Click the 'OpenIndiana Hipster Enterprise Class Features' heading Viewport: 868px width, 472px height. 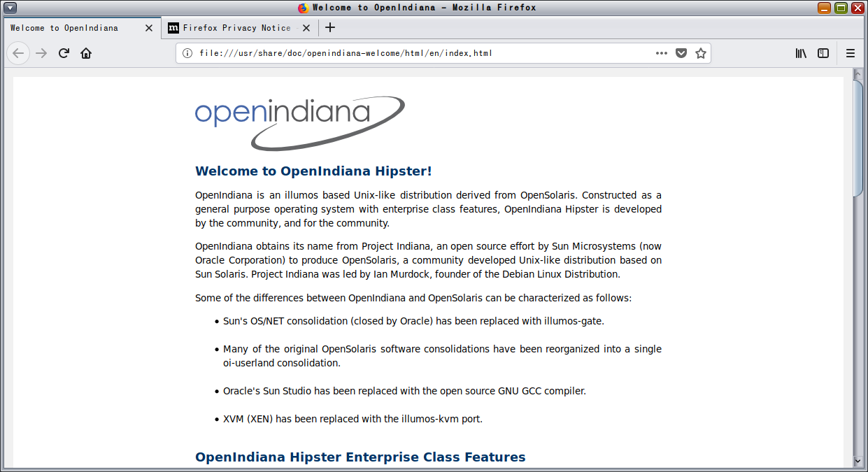point(360,457)
